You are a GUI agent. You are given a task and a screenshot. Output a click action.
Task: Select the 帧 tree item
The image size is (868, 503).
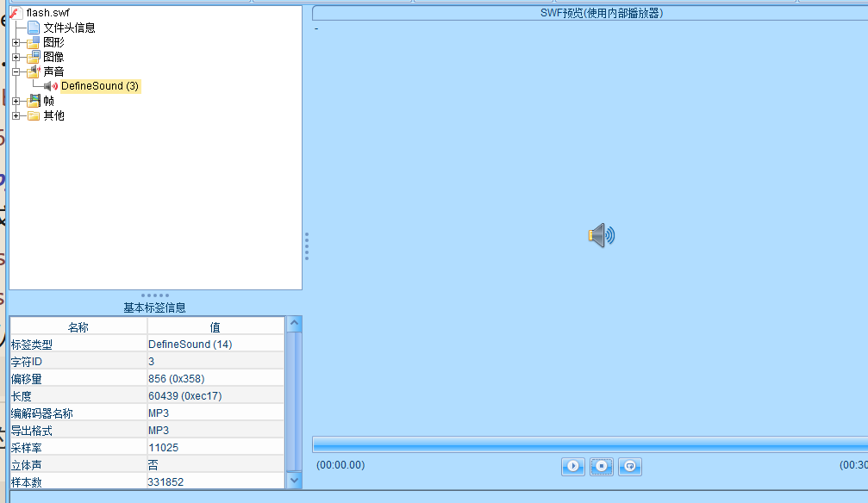tap(49, 101)
